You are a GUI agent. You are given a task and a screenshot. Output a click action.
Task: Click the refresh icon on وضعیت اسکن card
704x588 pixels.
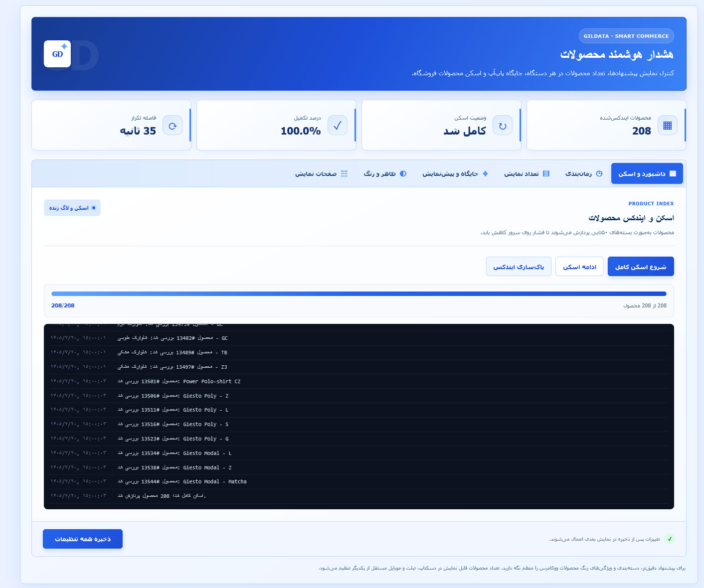(x=503, y=126)
